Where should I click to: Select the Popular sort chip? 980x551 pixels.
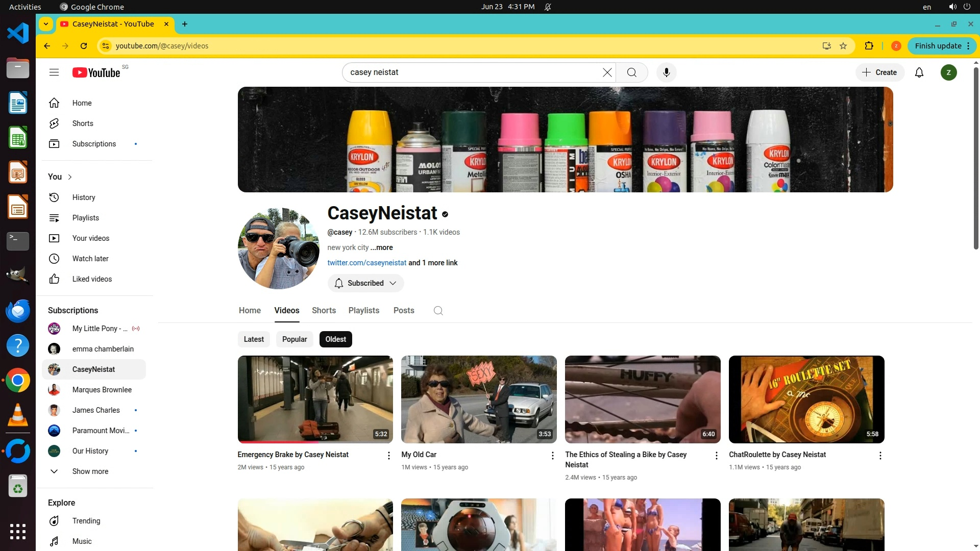[x=295, y=339]
